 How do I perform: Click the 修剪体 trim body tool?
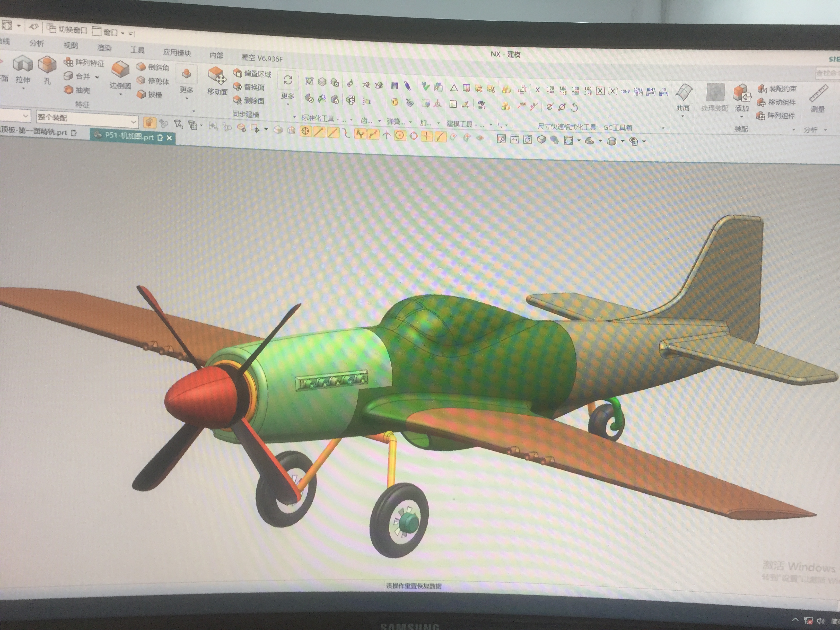pos(153,81)
